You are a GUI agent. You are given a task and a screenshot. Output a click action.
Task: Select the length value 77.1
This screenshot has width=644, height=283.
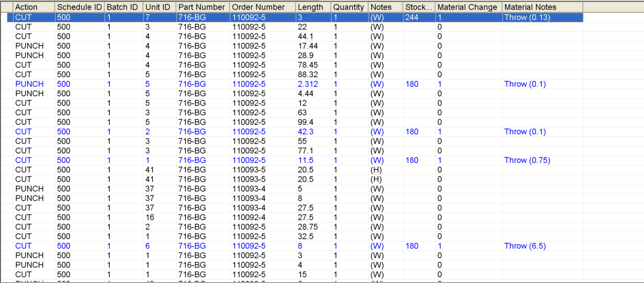click(305, 151)
